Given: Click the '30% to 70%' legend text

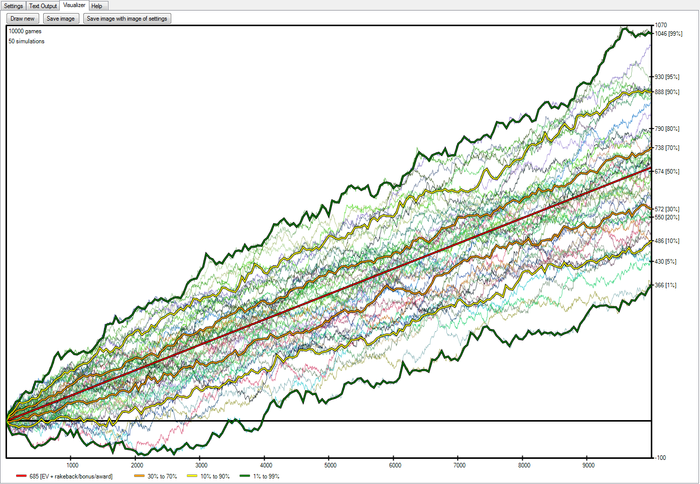Looking at the screenshot, I should [x=162, y=476].
